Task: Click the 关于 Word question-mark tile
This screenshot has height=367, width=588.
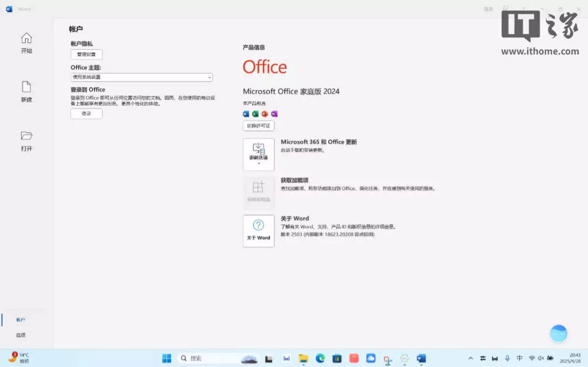Action: click(x=259, y=231)
